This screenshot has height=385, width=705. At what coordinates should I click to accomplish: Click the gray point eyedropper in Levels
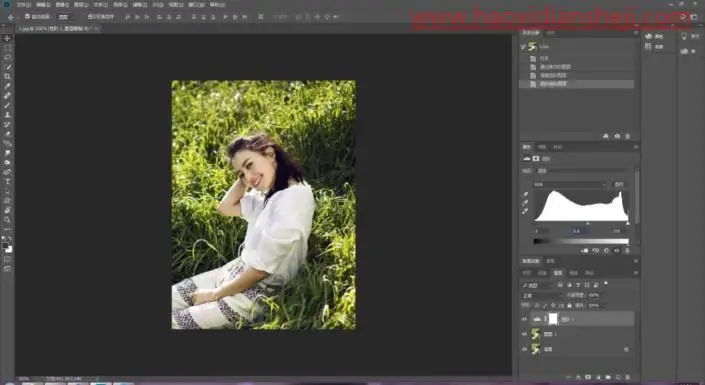[x=525, y=203]
